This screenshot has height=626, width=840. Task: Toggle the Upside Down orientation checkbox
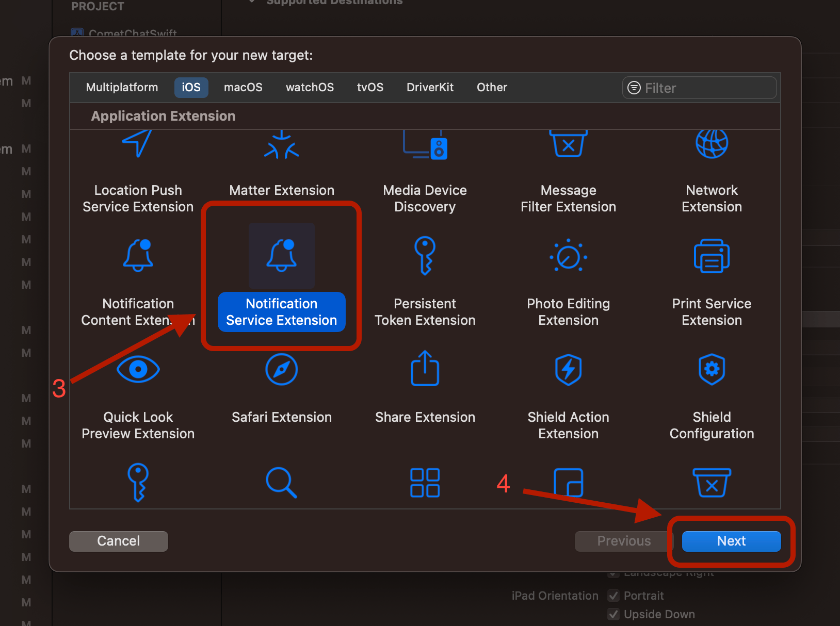click(613, 615)
